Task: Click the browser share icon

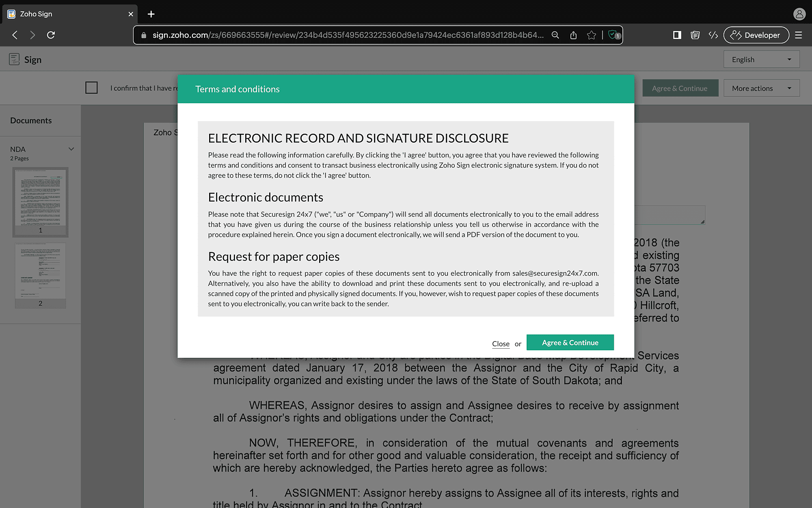Action: click(574, 35)
